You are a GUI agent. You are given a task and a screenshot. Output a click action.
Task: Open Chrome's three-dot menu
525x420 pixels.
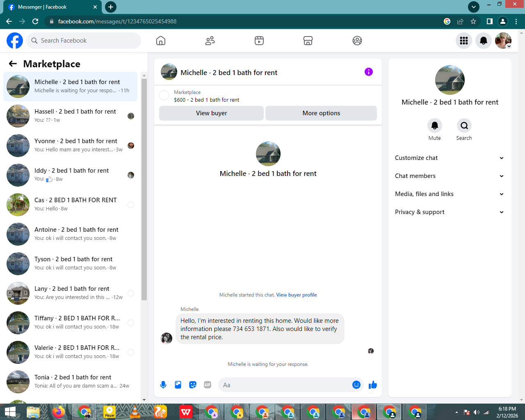516,21
